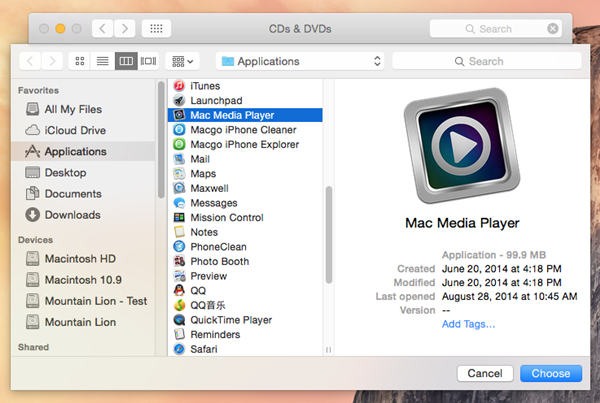
Task: Click the applications column scrollbar thumb
Action: (x=329, y=235)
